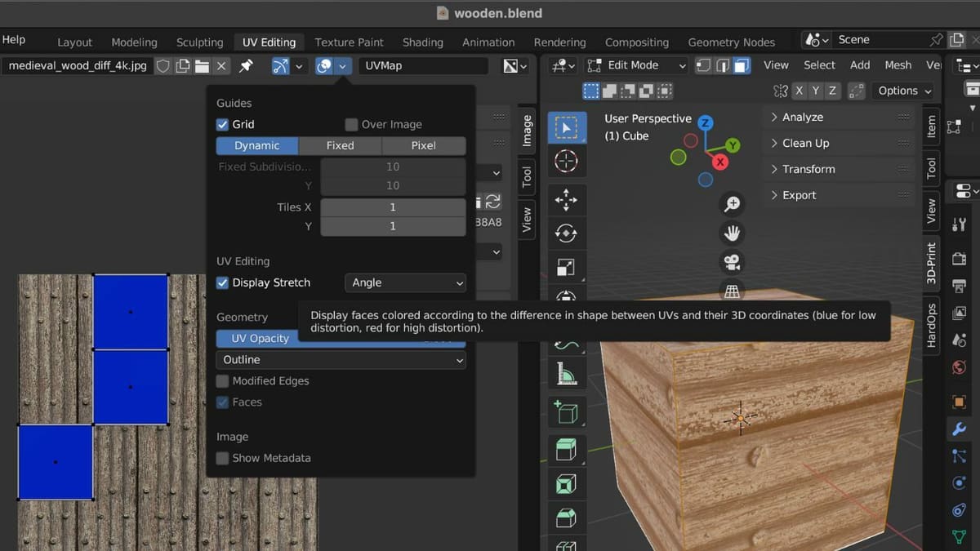Switch to the Texture Paint workspace tab

pos(349,42)
